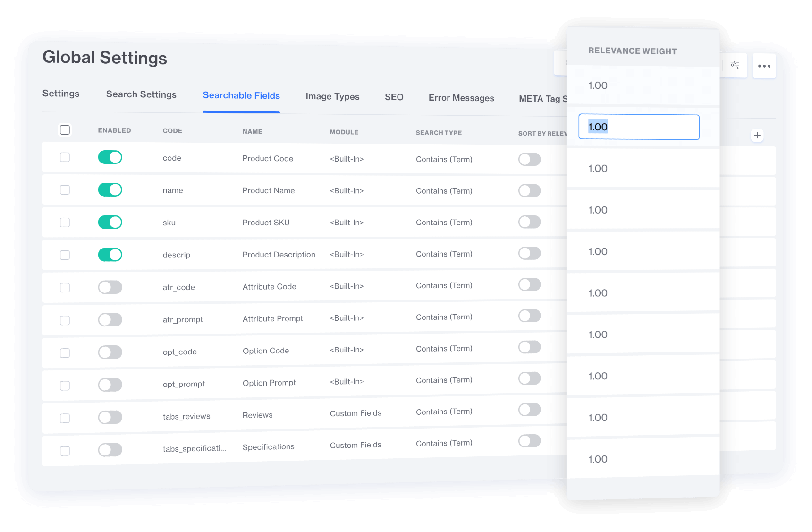Enable the toggle for Attribute Code

(110, 287)
